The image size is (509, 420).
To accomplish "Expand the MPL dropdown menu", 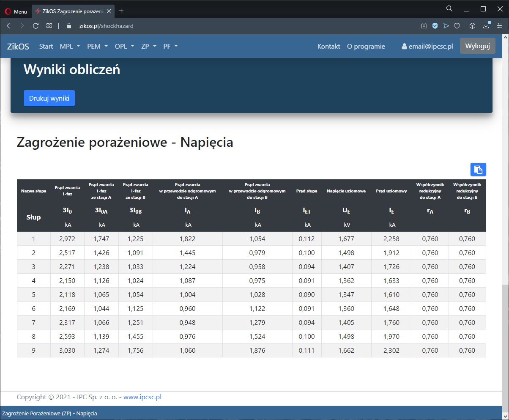I will point(70,47).
